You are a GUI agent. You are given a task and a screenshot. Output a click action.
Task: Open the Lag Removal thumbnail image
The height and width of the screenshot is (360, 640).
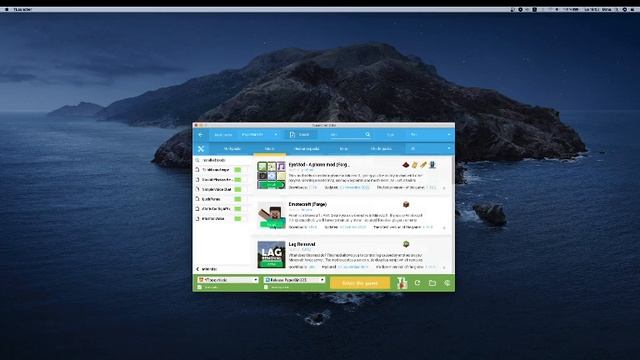(x=271, y=255)
